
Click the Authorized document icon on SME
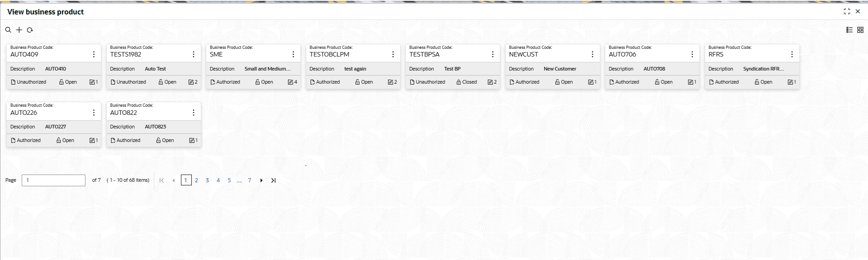213,82
